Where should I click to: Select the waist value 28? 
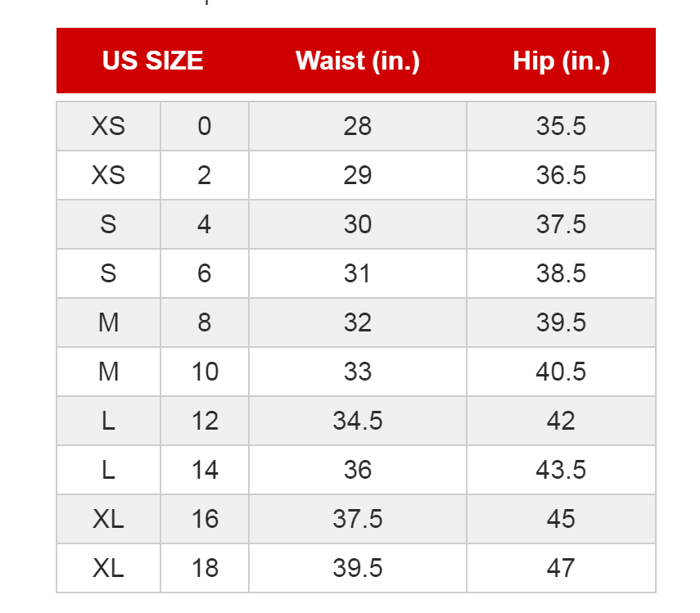click(x=358, y=126)
